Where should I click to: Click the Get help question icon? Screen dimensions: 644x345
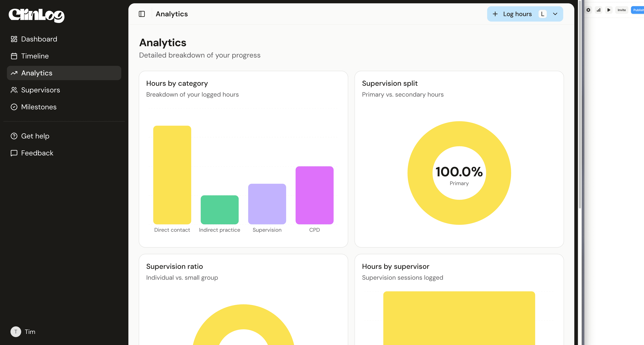coord(14,136)
